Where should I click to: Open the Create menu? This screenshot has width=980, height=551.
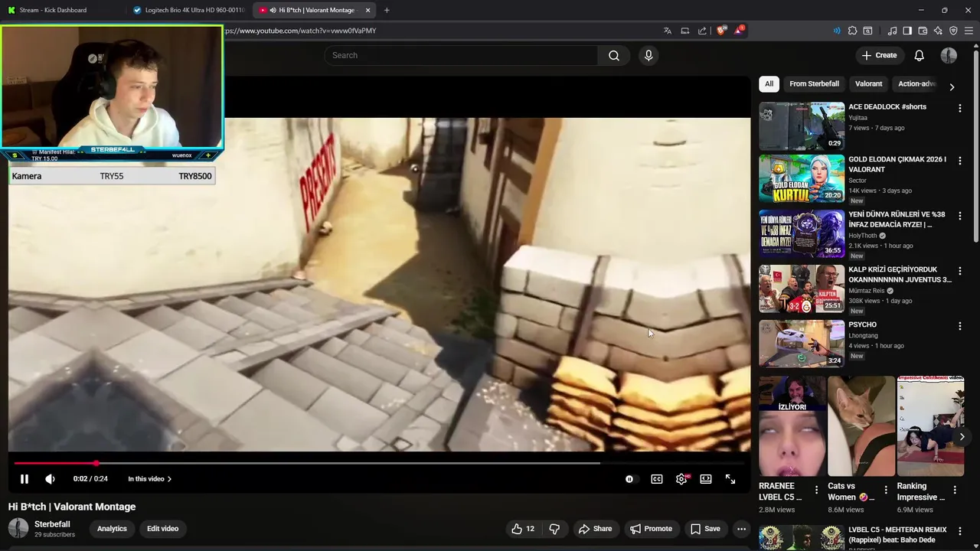coord(879,55)
